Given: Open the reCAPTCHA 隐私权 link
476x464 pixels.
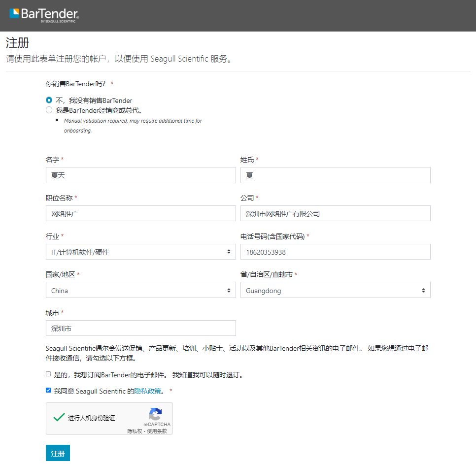Looking at the screenshot, I should tap(135, 431).
